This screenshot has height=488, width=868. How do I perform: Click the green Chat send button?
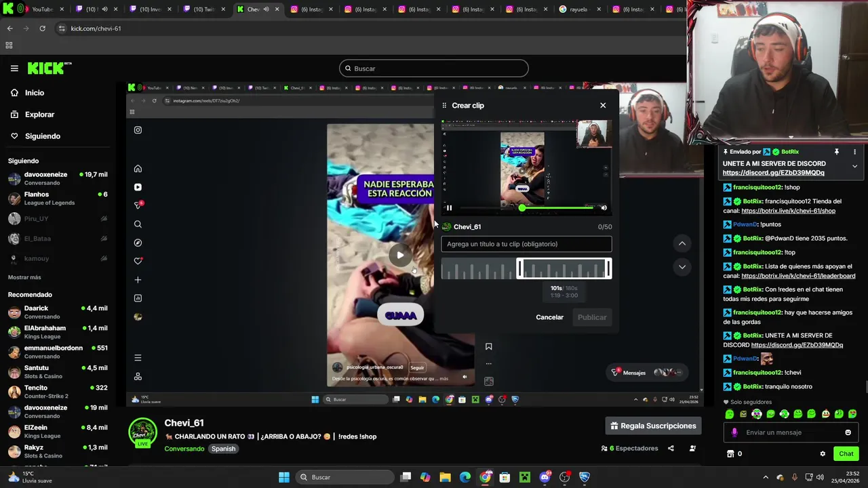click(x=846, y=454)
